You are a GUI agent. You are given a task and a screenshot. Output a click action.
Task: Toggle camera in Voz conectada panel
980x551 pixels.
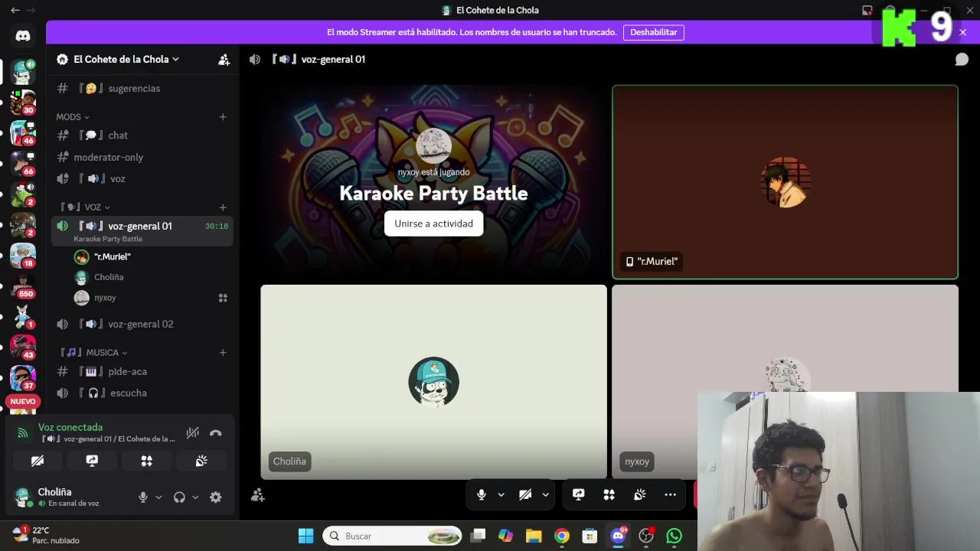(x=38, y=461)
